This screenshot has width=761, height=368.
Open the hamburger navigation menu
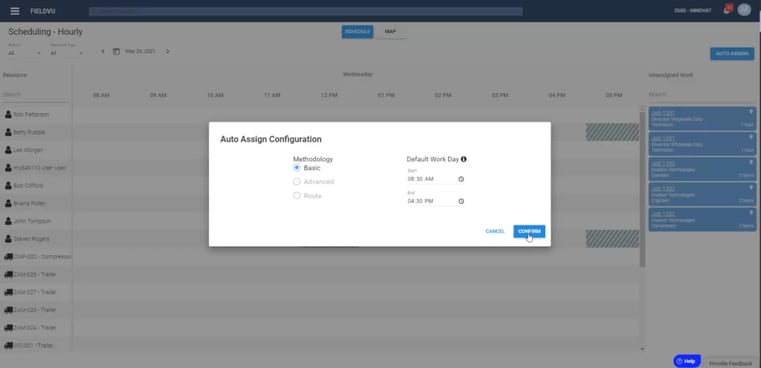15,11
